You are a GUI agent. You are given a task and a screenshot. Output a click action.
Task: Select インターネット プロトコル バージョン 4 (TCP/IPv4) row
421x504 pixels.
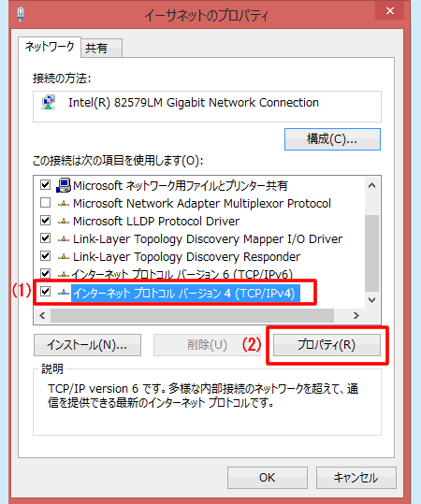[x=186, y=294]
